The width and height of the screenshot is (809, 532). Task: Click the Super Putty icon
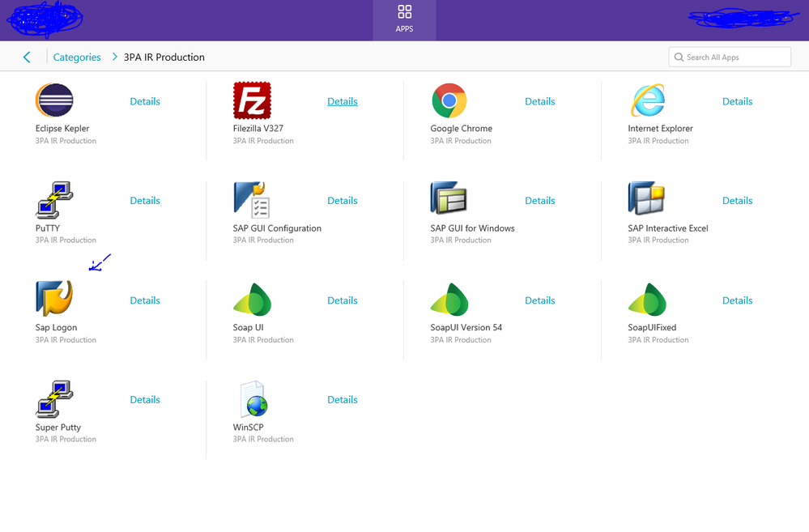(54, 399)
